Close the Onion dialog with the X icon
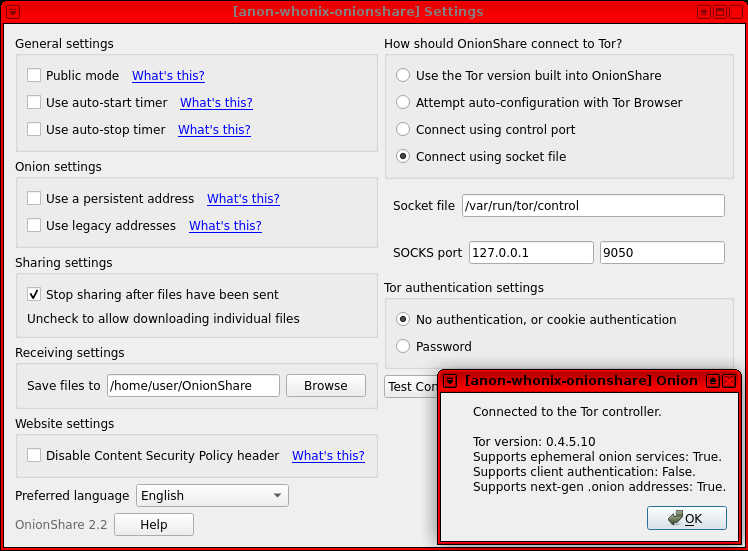Screen dimensions: 748x551 (729, 381)
